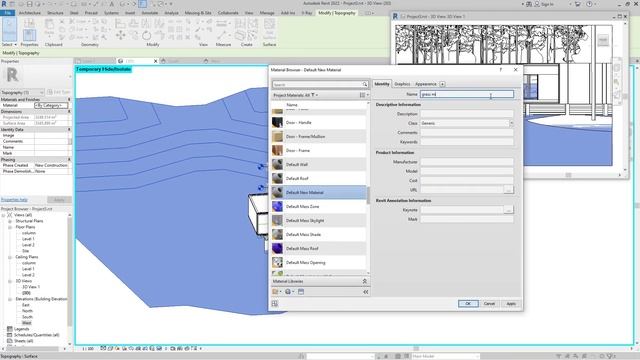Collapse the Ceiling Plans tree node
Screen dimensions: 640x360
(x=10, y=257)
